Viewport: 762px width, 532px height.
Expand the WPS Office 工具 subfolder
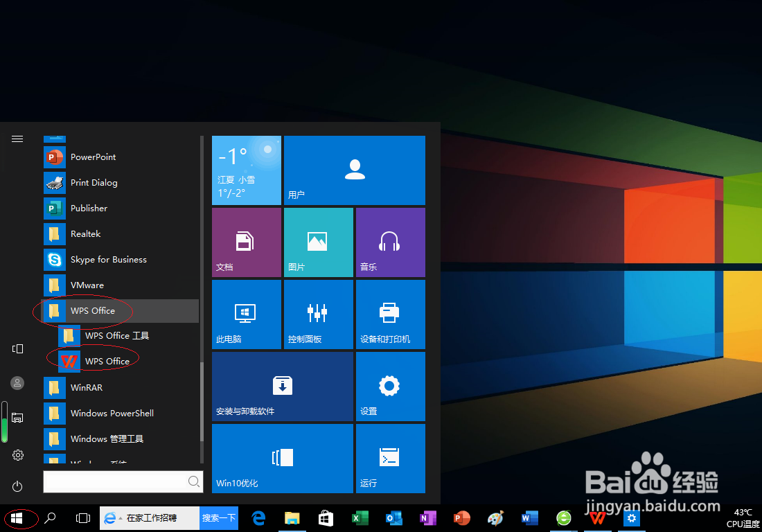pyautogui.click(x=128, y=336)
